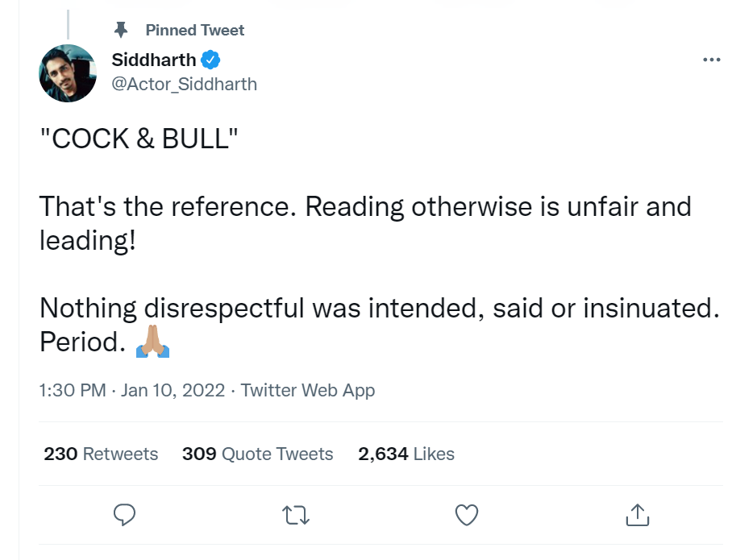Click the reply speech bubble icon

pos(124,515)
